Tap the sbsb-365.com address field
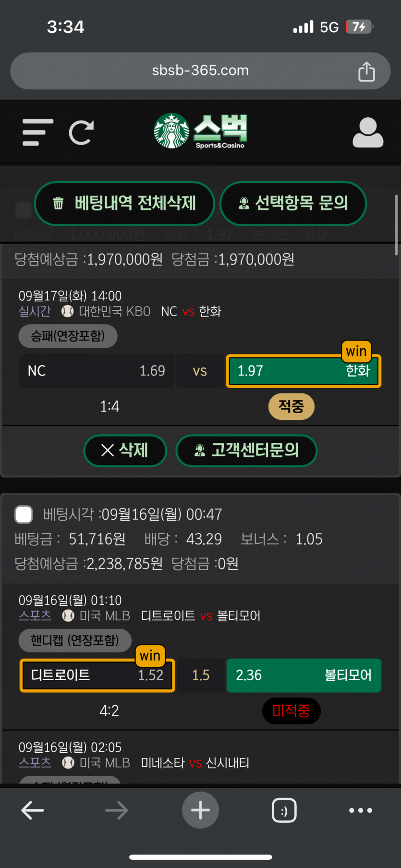The height and width of the screenshot is (868, 401). coord(200,71)
